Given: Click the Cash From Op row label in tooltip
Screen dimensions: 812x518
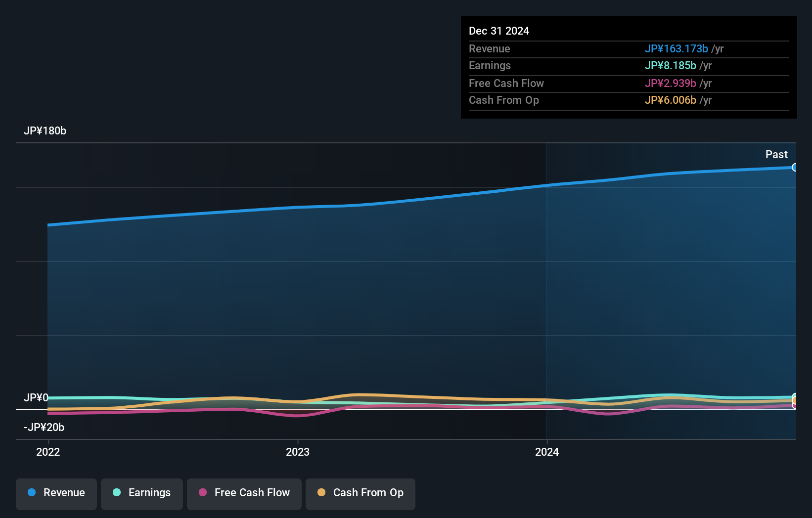Looking at the screenshot, I should (x=504, y=100).
